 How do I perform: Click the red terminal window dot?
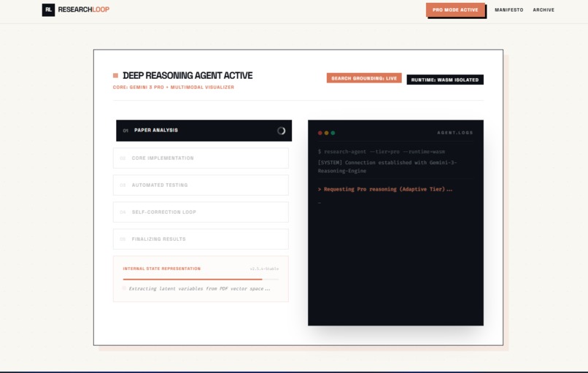[x=320, y=133]
